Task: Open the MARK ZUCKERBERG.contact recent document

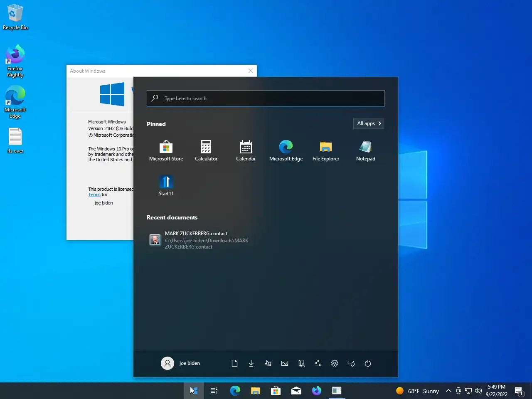Action: (199, 240)
